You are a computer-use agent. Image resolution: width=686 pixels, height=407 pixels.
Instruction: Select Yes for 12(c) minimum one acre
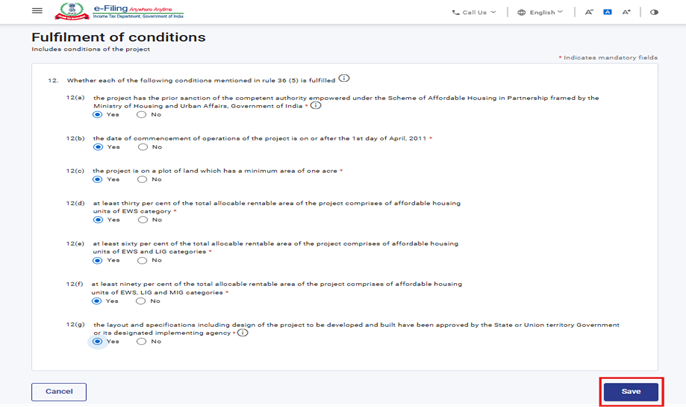click(x=98, y=180)
